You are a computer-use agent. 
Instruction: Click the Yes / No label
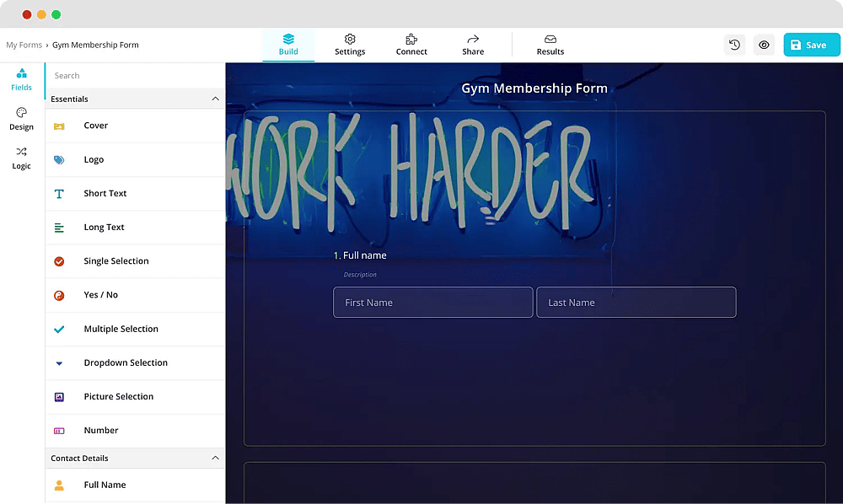[x=100, y=295]
